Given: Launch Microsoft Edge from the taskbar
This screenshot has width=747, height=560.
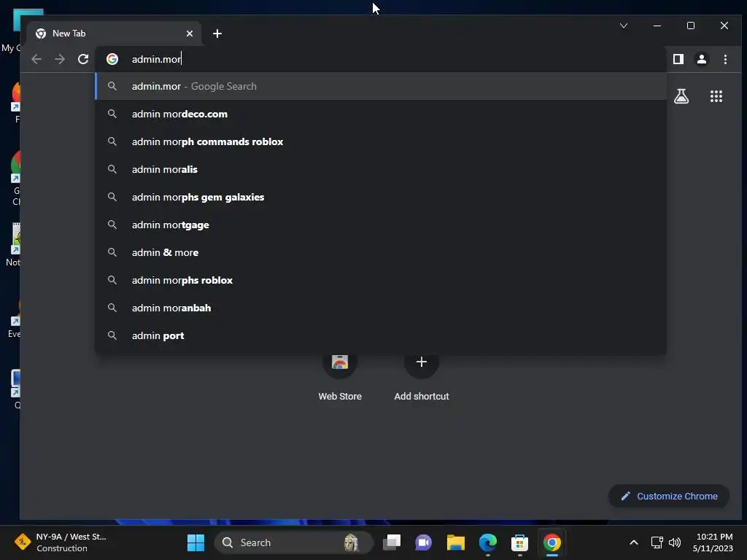Looking at the screenshot, I should click(x=488, y=542).
